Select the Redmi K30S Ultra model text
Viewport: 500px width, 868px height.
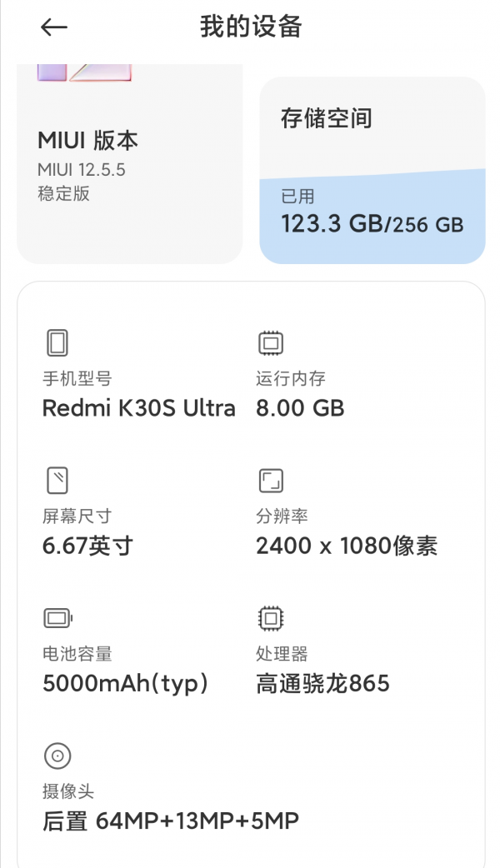(138, 408)
